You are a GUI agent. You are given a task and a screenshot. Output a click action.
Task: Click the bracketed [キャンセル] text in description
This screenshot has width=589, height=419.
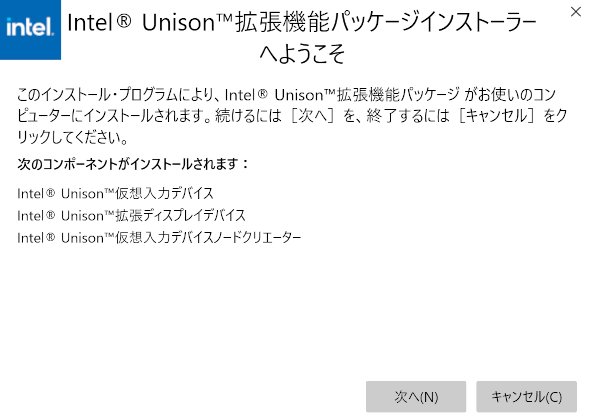(x=497, y=115)
